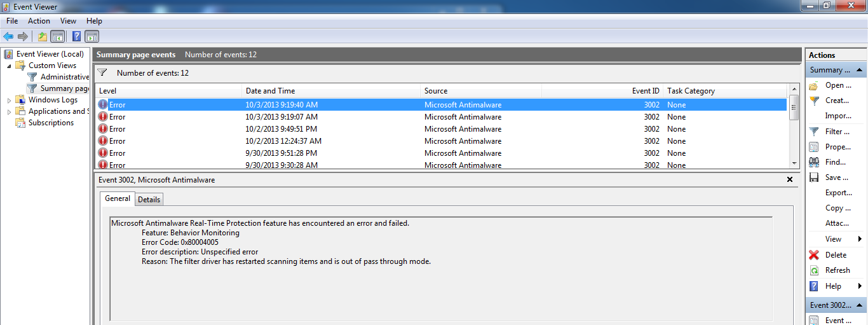This screenshot has height=325, width=868.
Task: Expand the Windows Logs tree node
Action: click(9, 100)
